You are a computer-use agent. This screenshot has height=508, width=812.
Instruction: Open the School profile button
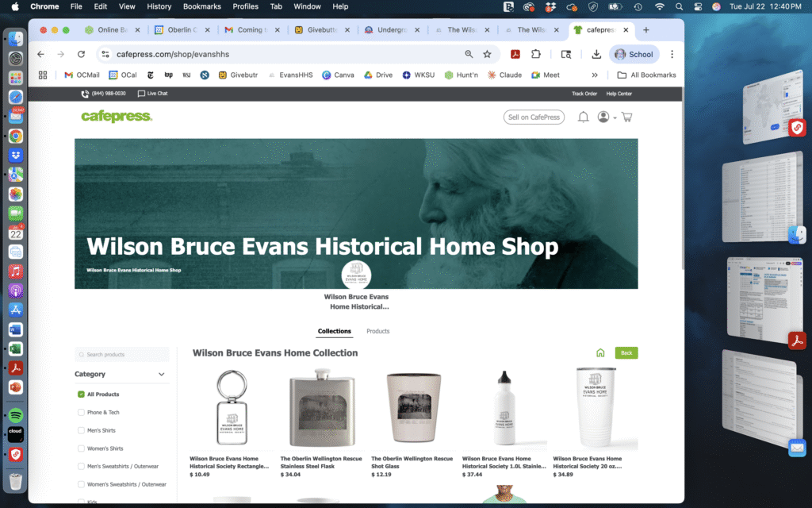click(634, 55)
